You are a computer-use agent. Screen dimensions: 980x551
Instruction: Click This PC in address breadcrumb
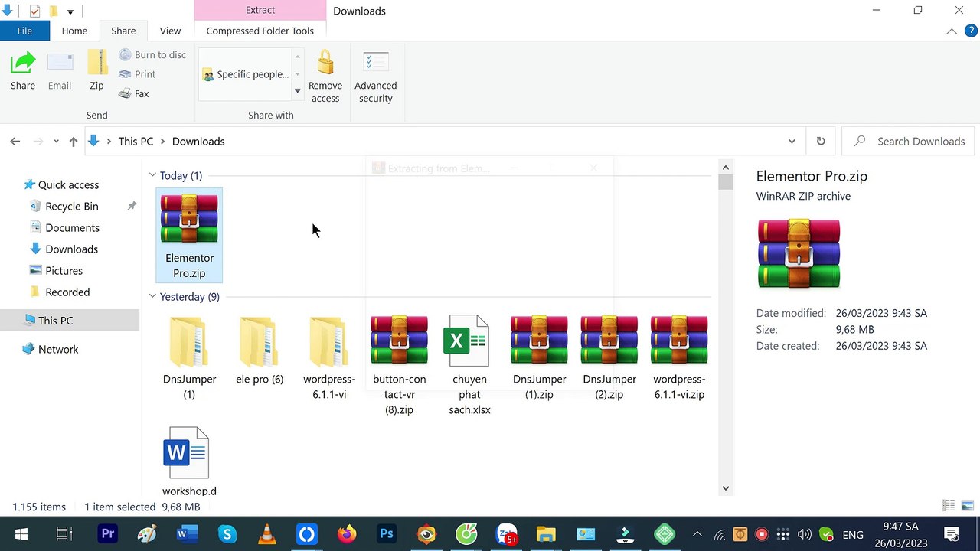136,142
